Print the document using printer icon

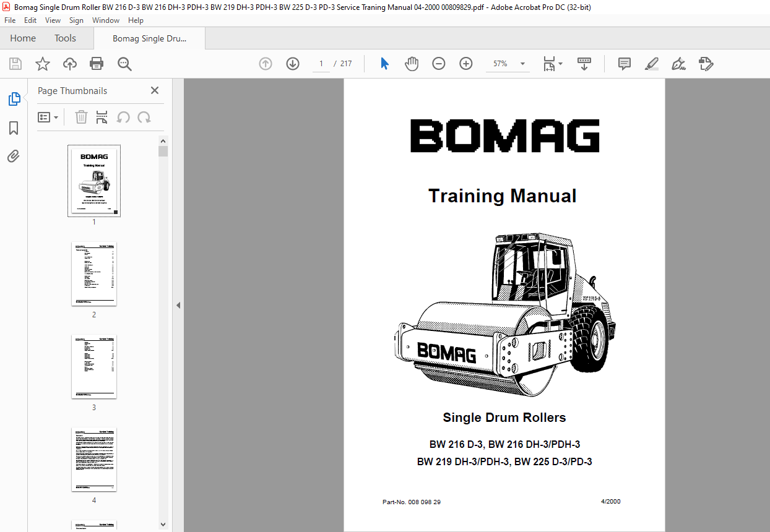tap(97, 64)
